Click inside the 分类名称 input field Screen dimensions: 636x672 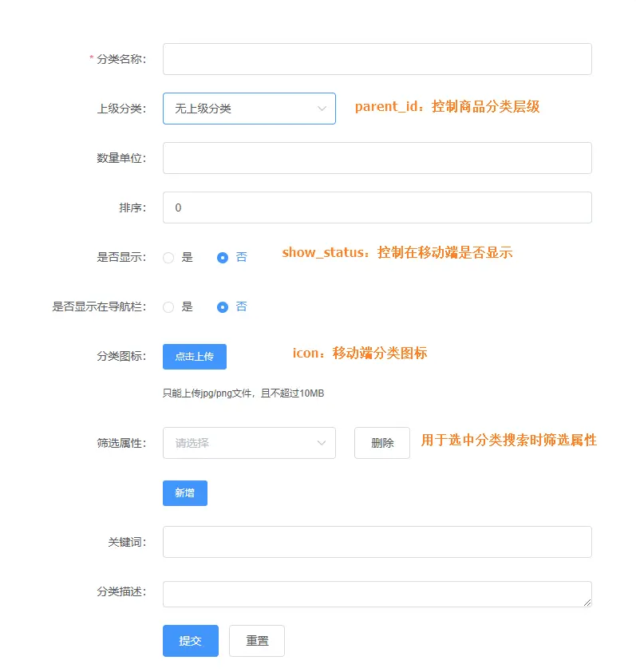pyautogui.click(x=375, y=58)
